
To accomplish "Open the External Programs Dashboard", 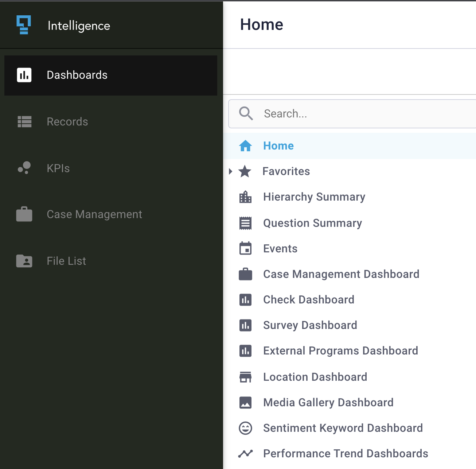I will pos(340,350).
